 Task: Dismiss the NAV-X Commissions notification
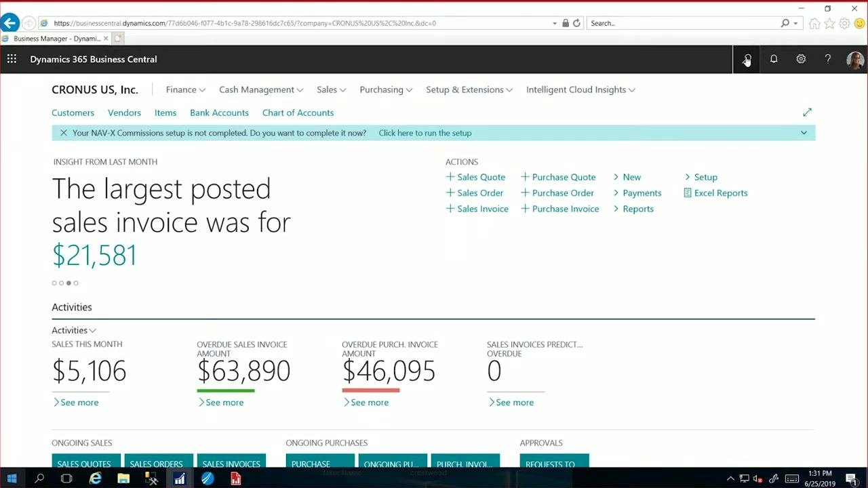point(64,133)
